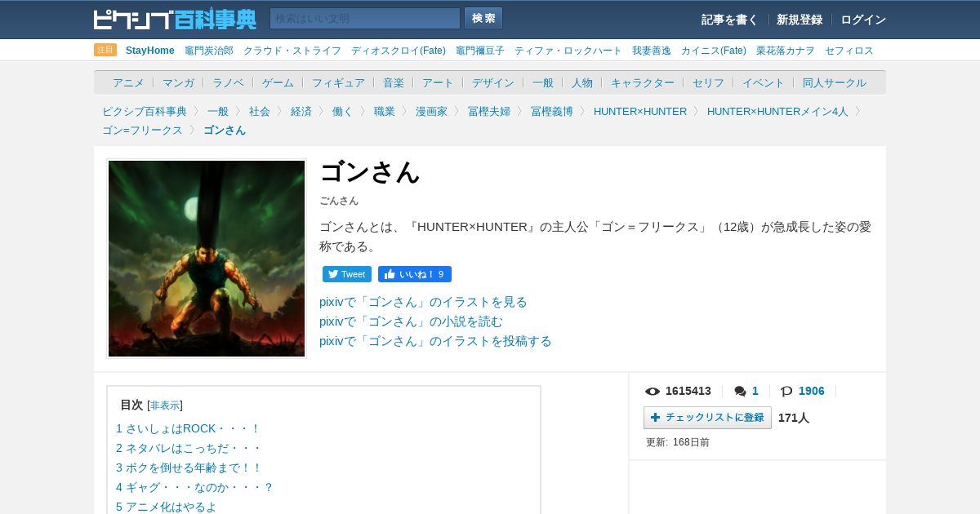Select 同人サークル category menu
Viewport: 980px width, 514px height.
(x=835, y=83)
